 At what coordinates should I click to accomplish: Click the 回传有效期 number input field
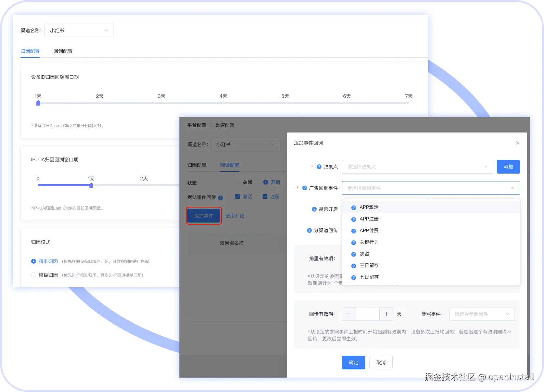[x=368, y=314]
